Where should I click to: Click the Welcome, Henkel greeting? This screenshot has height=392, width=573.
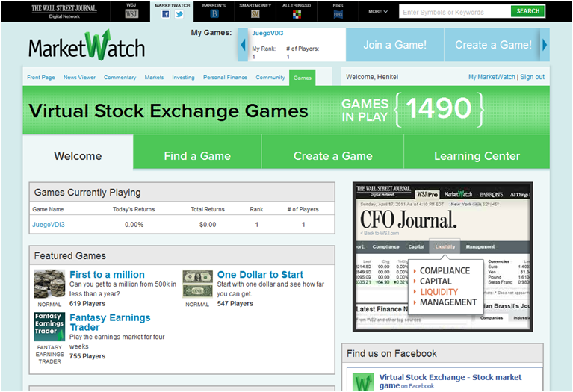click(372, 77)
